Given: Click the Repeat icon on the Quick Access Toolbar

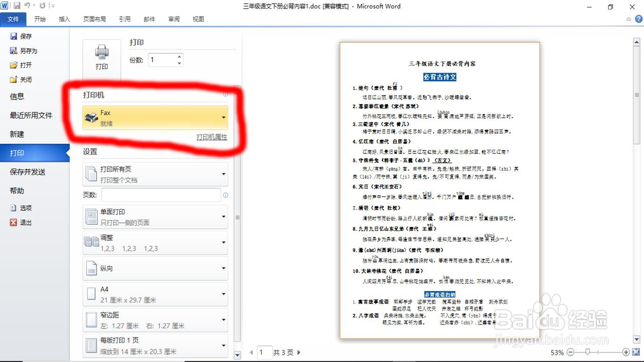Looking at the screenshot, I should 41,5.
